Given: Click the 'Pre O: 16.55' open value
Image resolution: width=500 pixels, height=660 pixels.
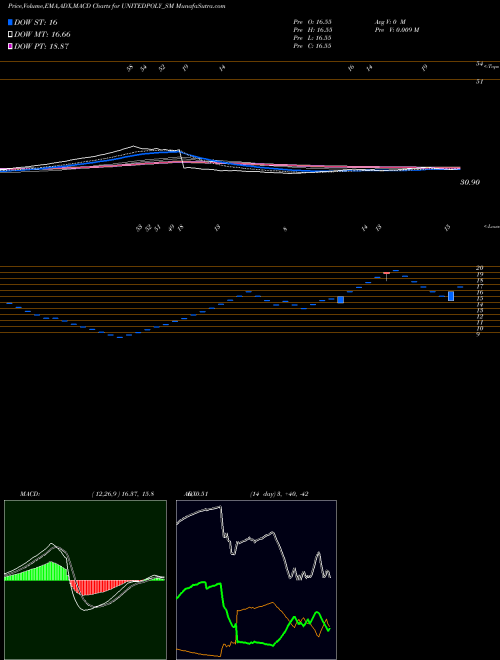Looking at the screenshot, I should (312, 22).
